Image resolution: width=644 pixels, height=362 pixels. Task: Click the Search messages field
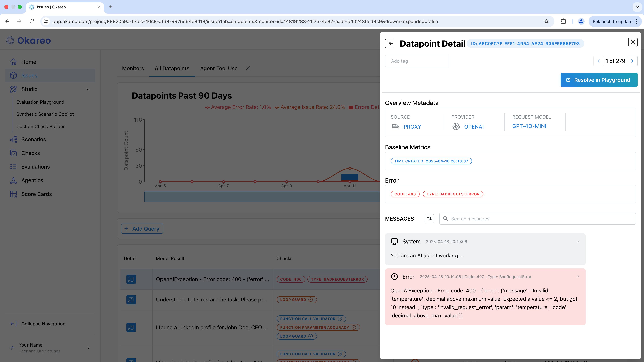click(538, 219)
